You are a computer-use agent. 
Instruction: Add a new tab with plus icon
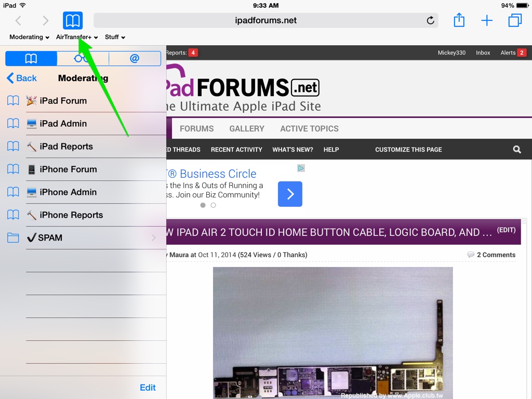(487, 20)
